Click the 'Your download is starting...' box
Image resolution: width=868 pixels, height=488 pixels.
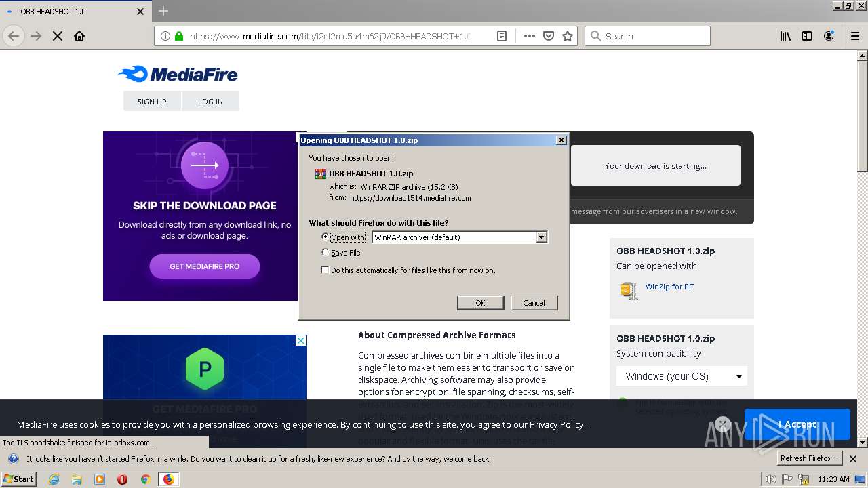coord(655,165)
